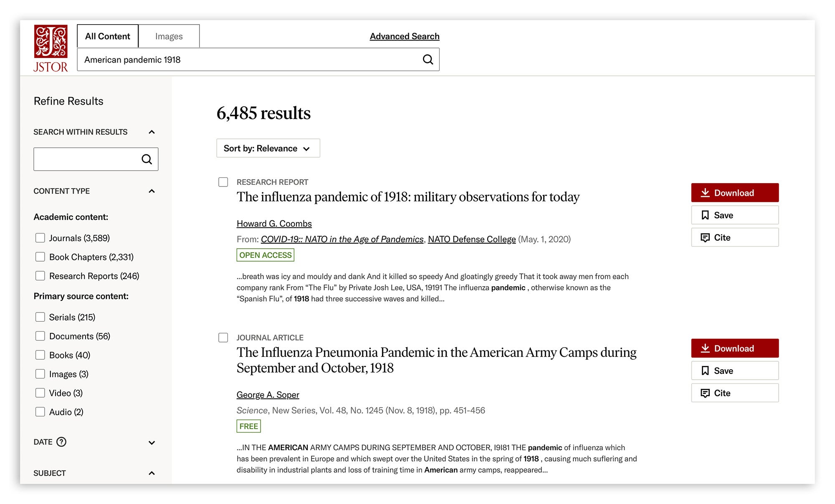Click the Academic content: subheading
The height and width of the screenshot is (504, 835).
click(x=71, y=217)
